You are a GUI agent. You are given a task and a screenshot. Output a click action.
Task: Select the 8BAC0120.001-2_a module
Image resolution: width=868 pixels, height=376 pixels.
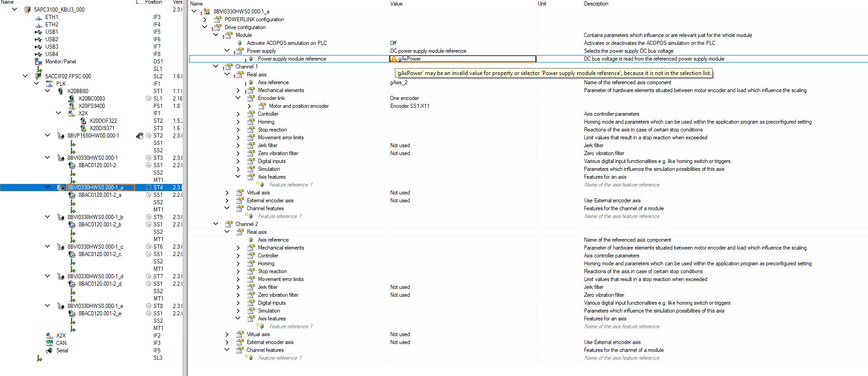pyautogui.click(x=100, y=195)
